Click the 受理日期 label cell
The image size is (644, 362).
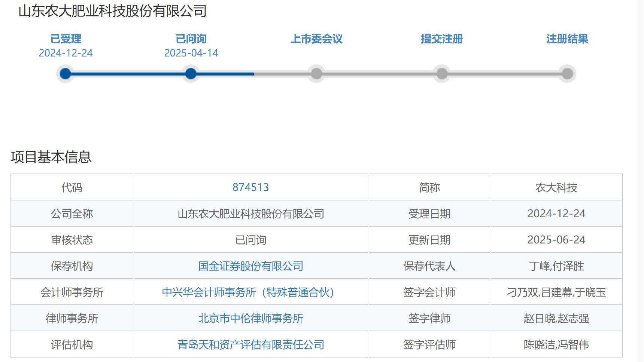(429, 214)
